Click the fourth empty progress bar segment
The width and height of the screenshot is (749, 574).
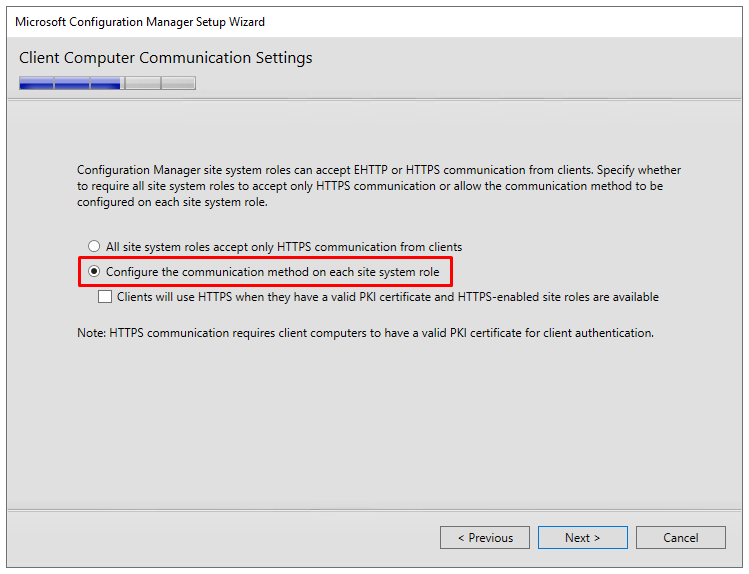[x=143, y=83]
